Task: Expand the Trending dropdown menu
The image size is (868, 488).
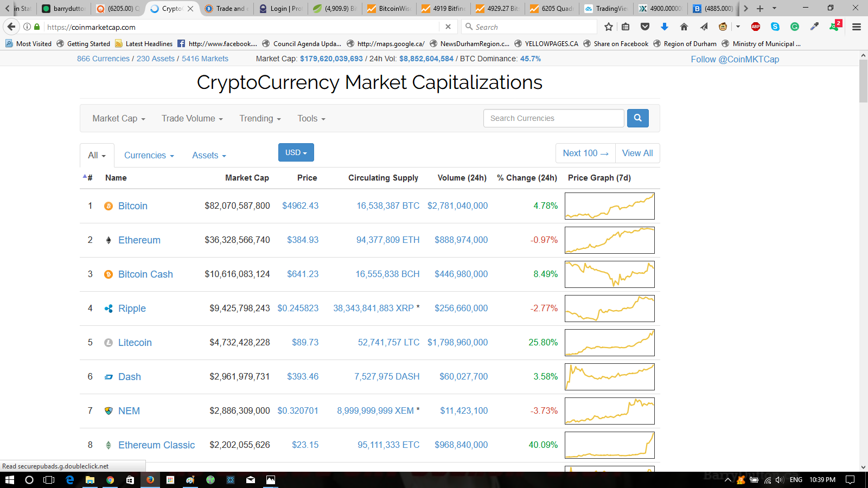Action: pyautogui.click(x=260, y=118)
